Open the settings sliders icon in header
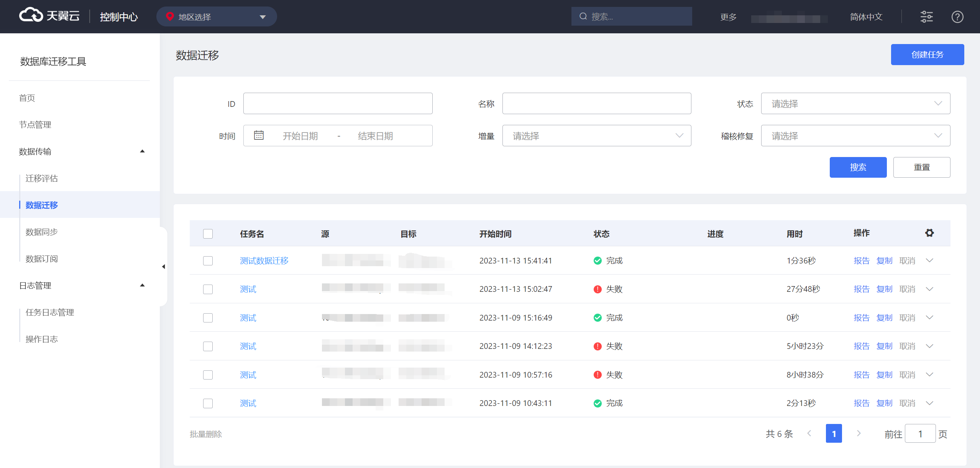 (926, 17)
